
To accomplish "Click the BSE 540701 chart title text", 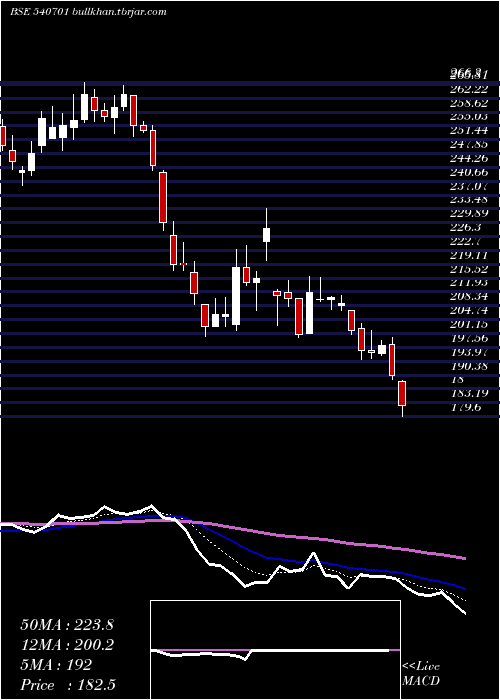I will (x=88, y=12).
